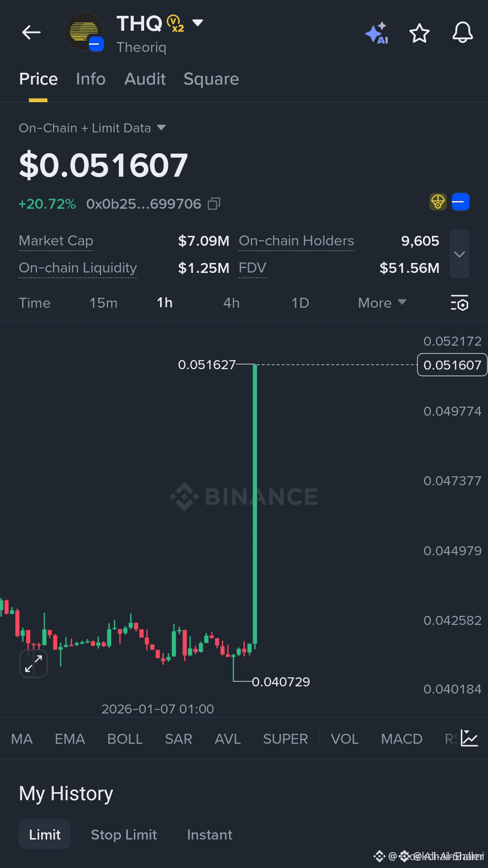Open the THQ token selector dropdown
Image resolution: width=488 pixels, height=868 pixels.
pos(197,23)
